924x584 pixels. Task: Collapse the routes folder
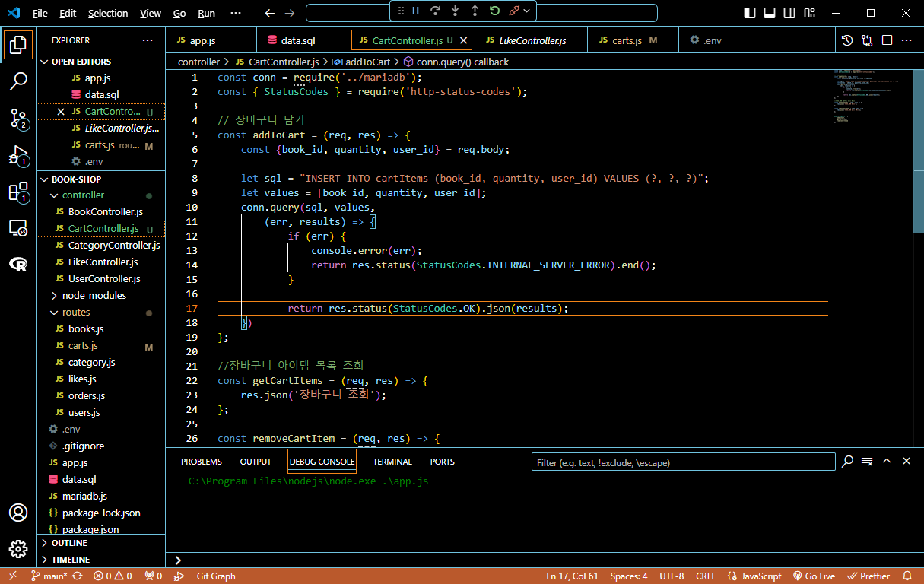[x=101, y=312]
